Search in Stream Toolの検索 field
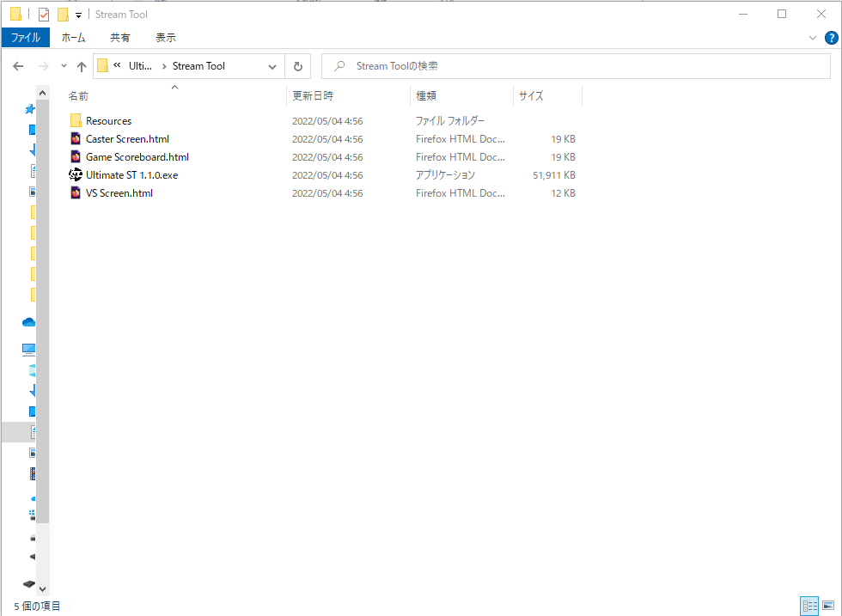842x616 pixels. [576, 66]
